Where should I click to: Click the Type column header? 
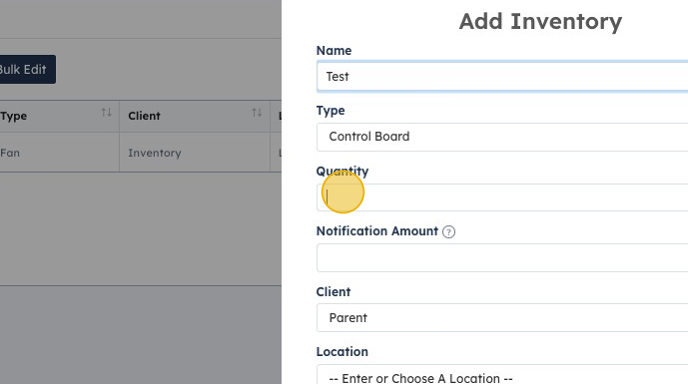coord(59,116)
